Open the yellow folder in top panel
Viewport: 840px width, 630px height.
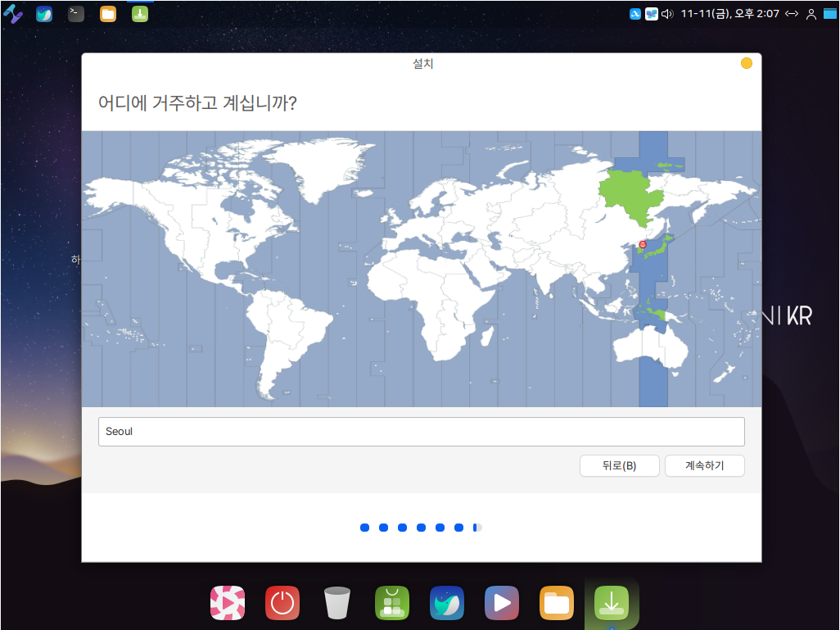(108, 13)
